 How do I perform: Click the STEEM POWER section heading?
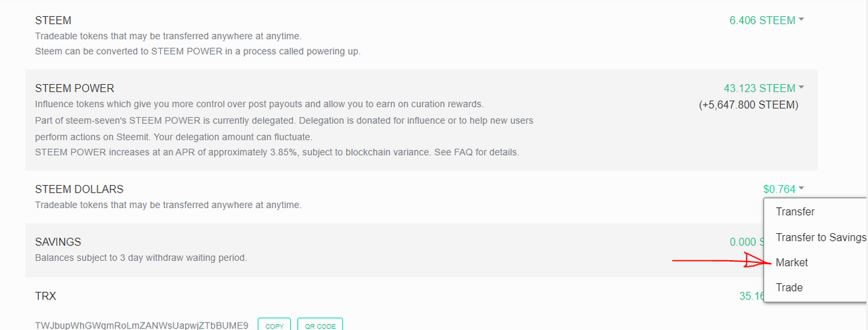(75, 88)
